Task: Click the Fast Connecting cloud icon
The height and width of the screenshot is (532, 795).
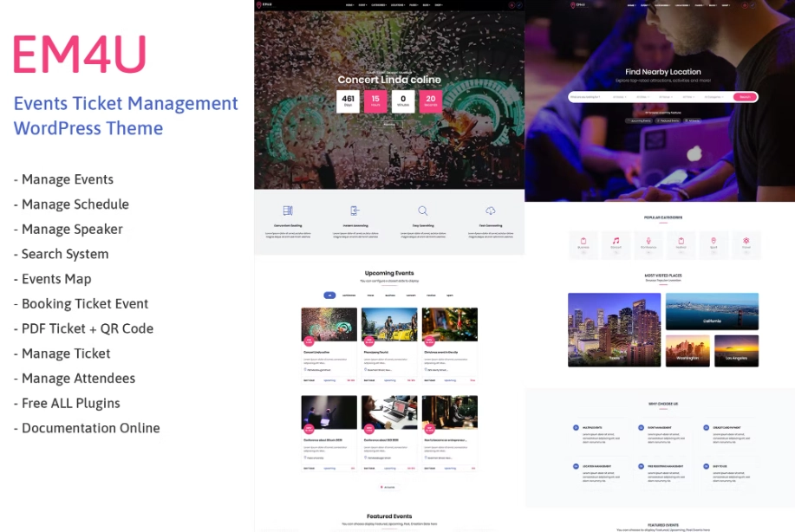Action: [491, 211]
